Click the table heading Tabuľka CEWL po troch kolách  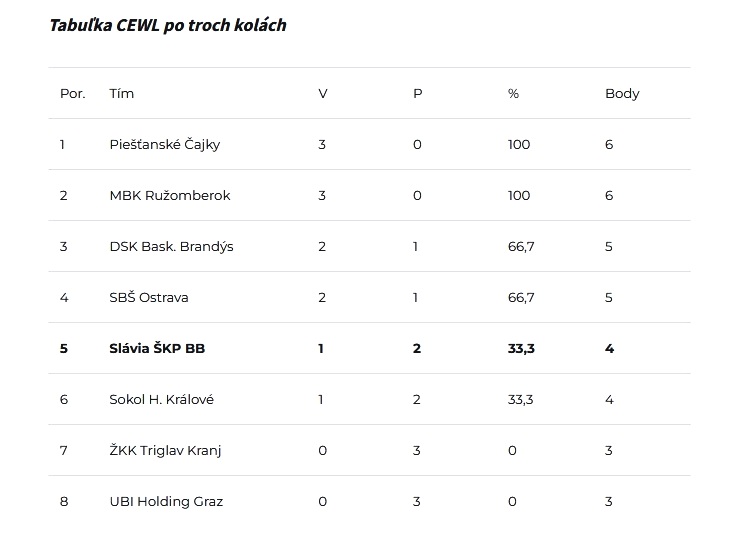168,25
